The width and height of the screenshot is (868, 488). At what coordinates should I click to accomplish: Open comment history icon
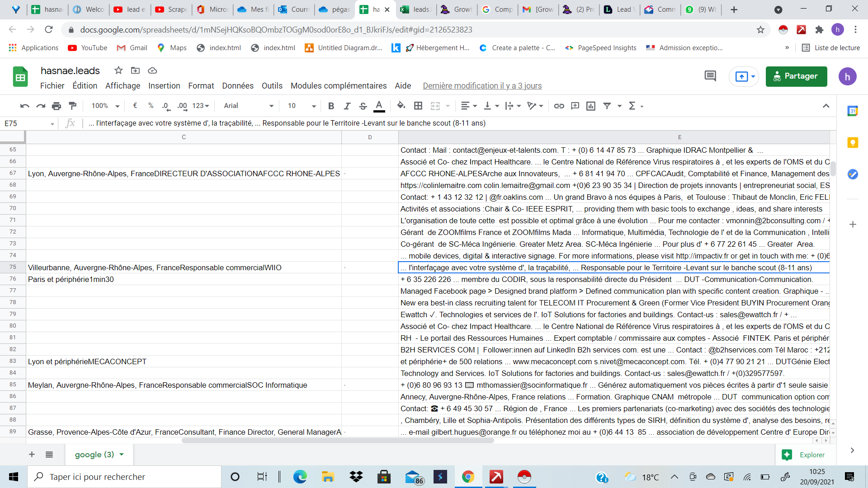(710, 76)
